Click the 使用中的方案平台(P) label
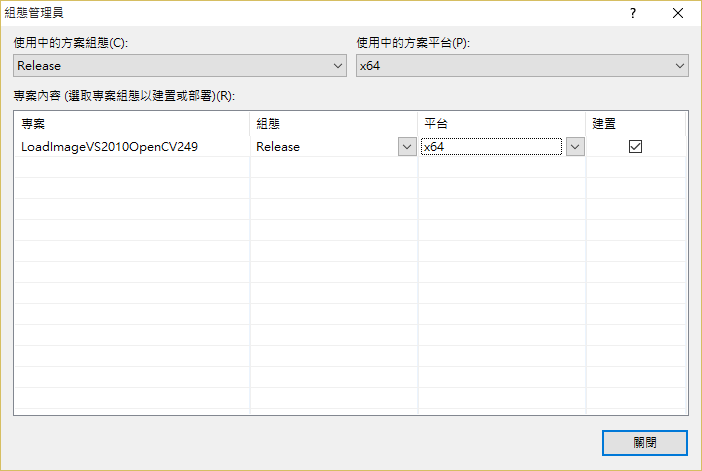702x471 pixels. [x=413, y=43]
